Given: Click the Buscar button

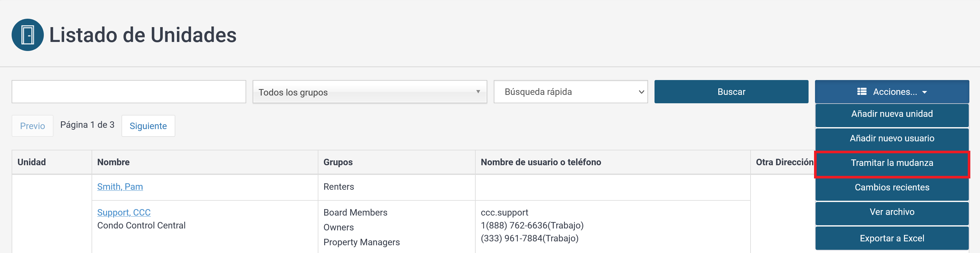Looking at the screenshot, I should [731, 91].
